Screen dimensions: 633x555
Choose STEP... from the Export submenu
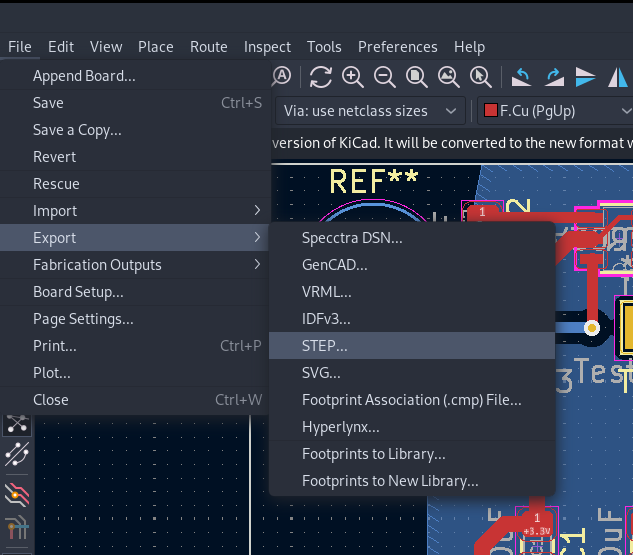point(325,346)
